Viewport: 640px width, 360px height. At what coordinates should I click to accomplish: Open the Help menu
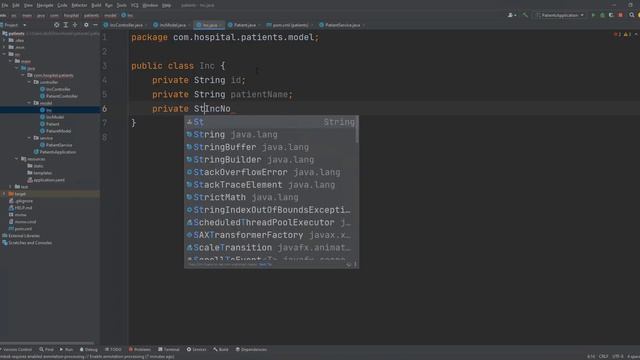[167, 5]
